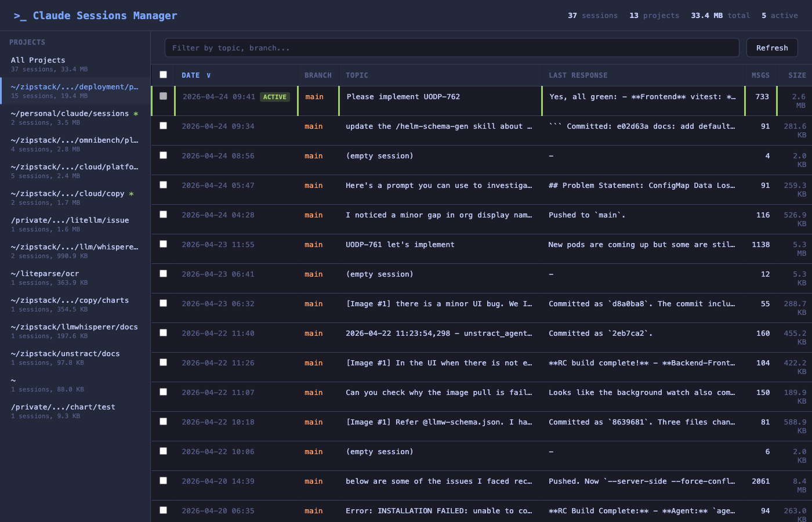Image resolution: width=812 pixels, height=522 pixels.
Task: Check the checkbox for the UODP-761 session row
Action: pyautogui.click(x=163, y=244)
